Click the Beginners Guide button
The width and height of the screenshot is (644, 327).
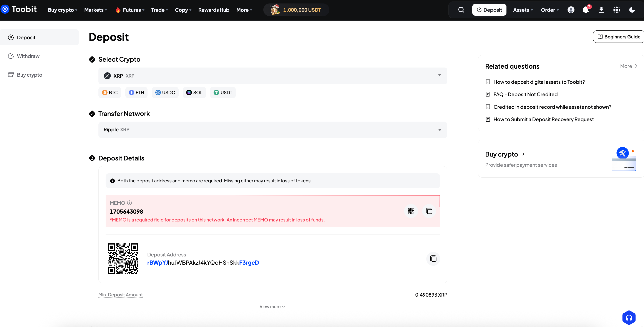point(619,37)
